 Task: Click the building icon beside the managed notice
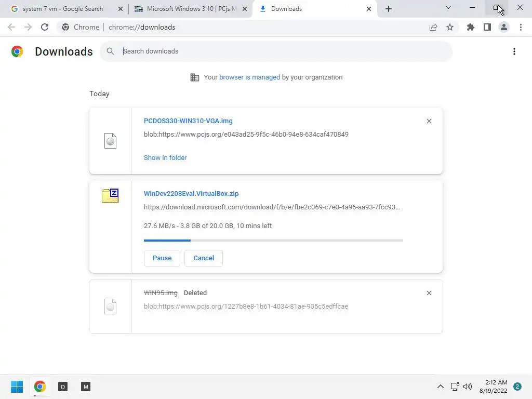click(x=195, y=77)
